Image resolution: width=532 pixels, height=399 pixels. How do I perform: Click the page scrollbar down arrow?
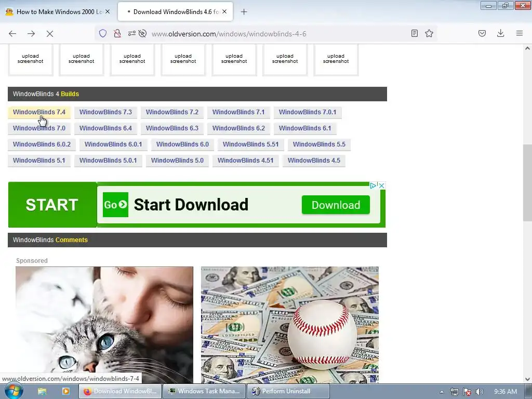coord(527,379)
